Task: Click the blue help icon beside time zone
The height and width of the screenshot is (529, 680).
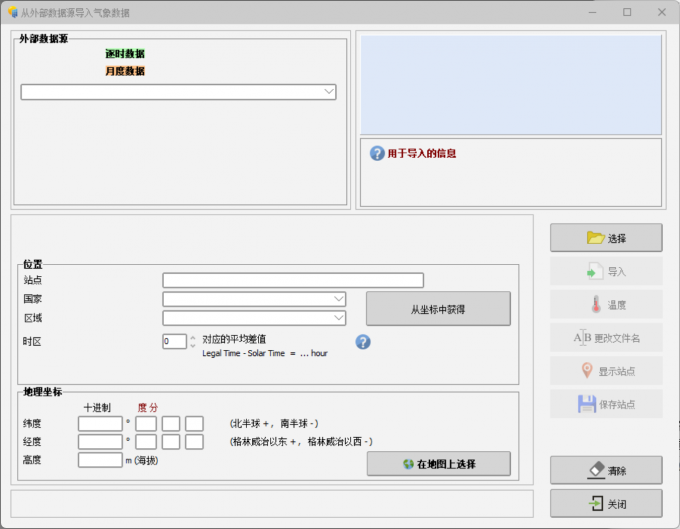Action: (x=363, y=342)
